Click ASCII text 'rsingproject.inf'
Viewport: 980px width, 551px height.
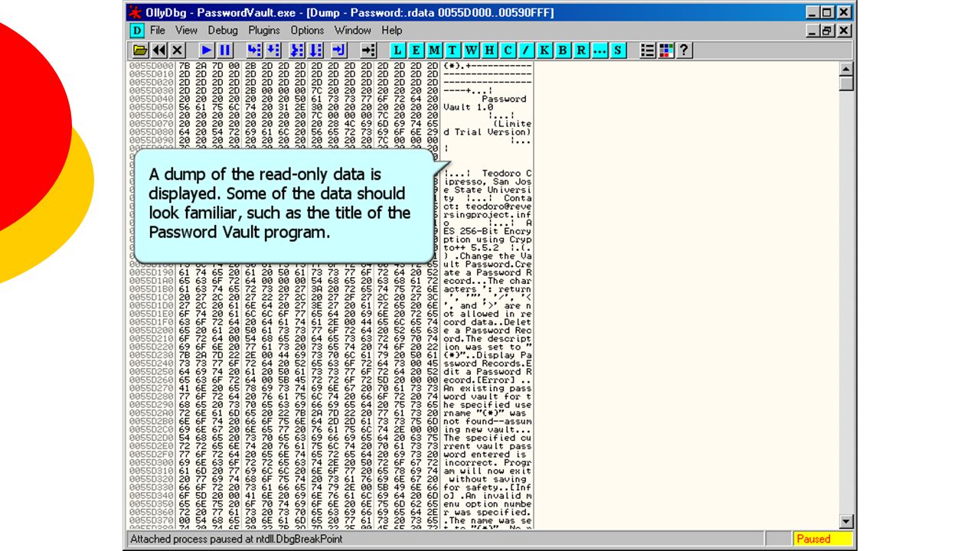[x=487, y=215]
